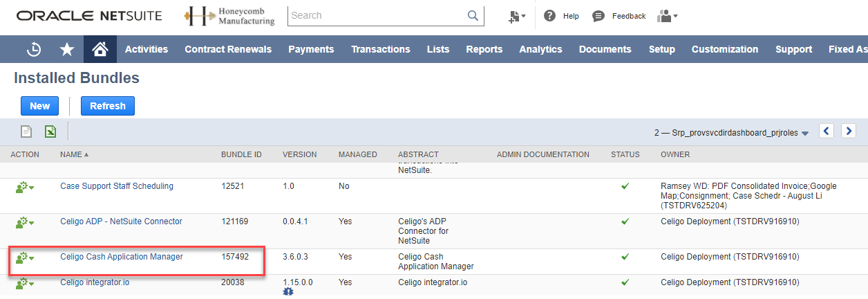Viewport: 868px width, 299px height.
Task: Go to the previous page arrow
Action: [827, 131]
